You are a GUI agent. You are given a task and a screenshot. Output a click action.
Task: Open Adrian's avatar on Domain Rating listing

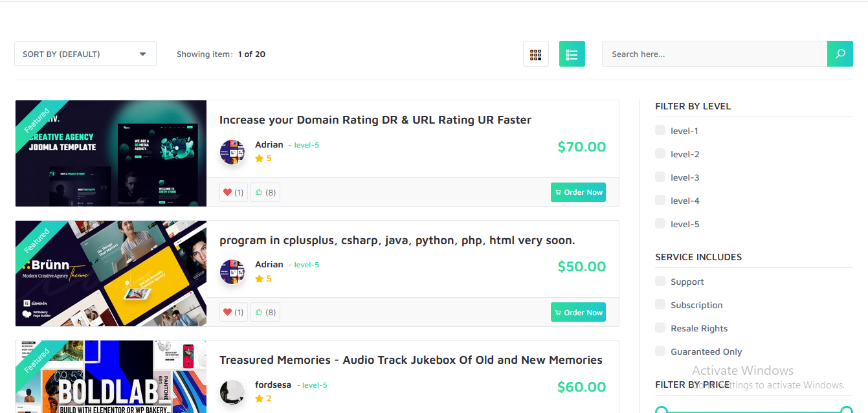click(232, 152)
